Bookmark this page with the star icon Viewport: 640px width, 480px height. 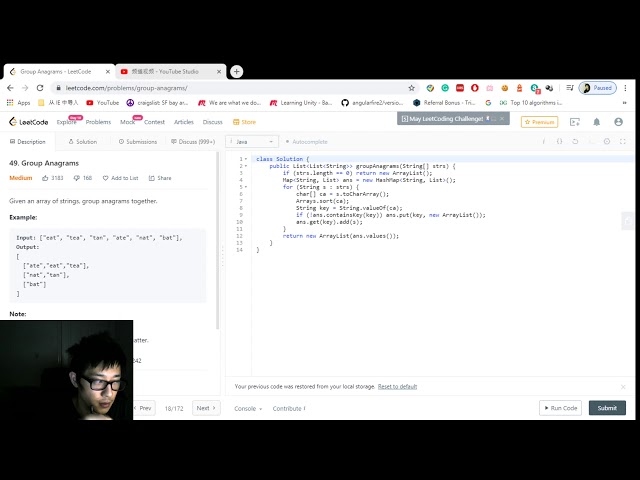(411, 88)
